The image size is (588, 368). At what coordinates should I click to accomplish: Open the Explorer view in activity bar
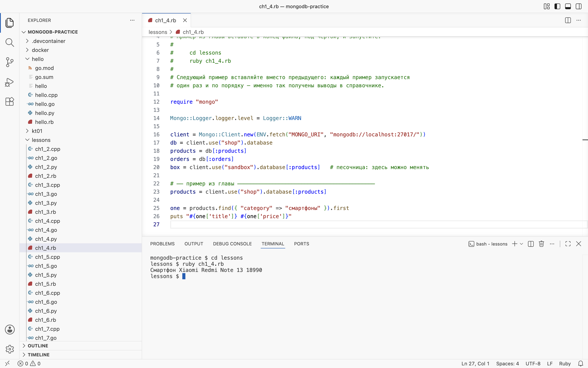(x=9, y=23)
